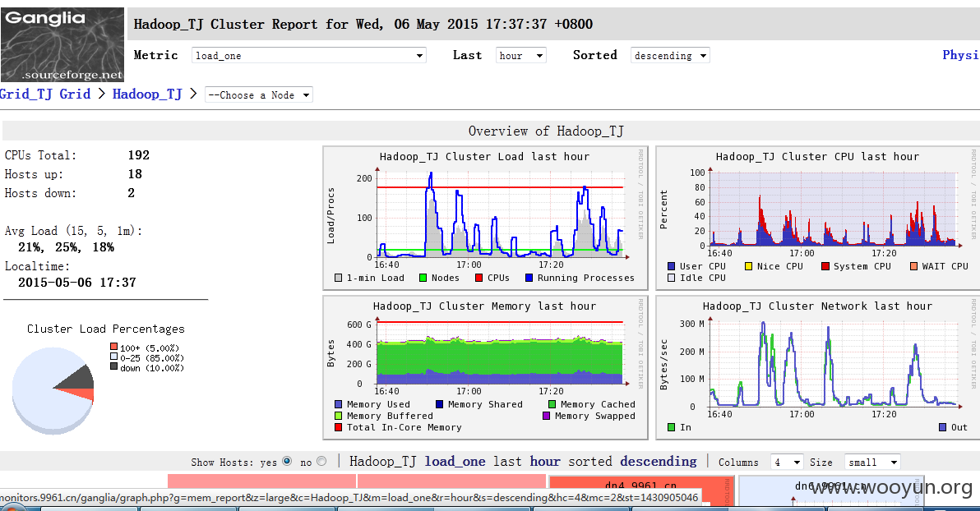This screenshot has height=511, width=980.
Task: Open the Columns count dropdown
Action: click(x=787, y=463)
